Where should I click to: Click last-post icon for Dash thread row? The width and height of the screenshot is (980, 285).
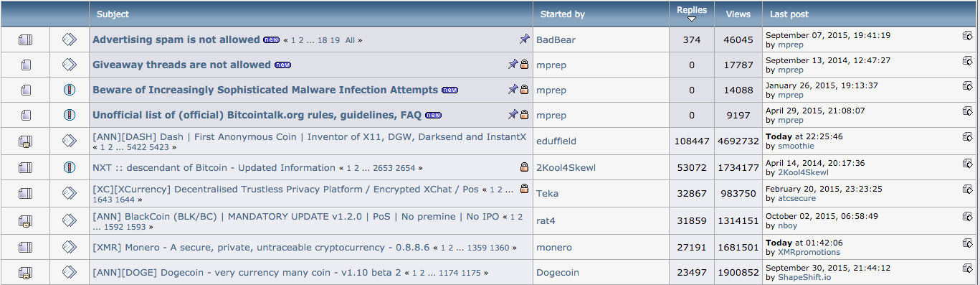point(968,136)
